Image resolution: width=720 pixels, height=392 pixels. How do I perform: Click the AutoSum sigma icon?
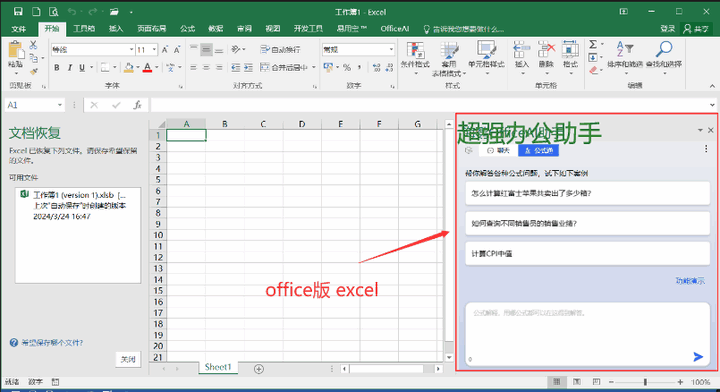(593, 45)
